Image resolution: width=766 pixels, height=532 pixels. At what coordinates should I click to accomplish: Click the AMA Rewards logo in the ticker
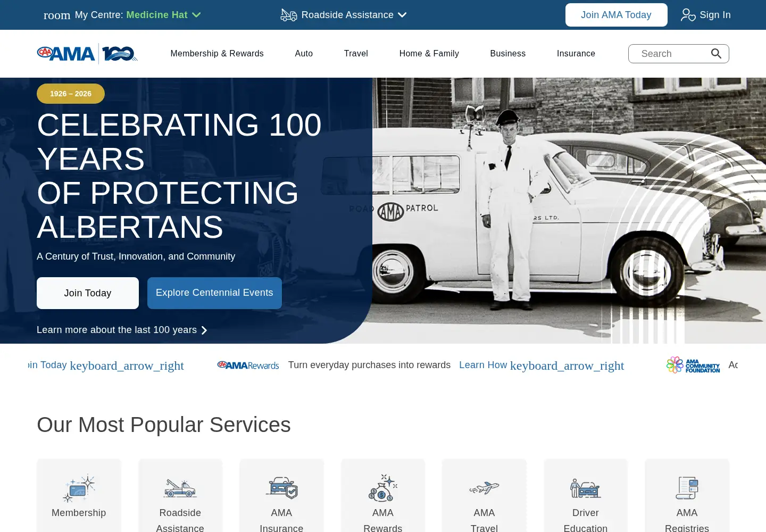click(x=248, y=365)
